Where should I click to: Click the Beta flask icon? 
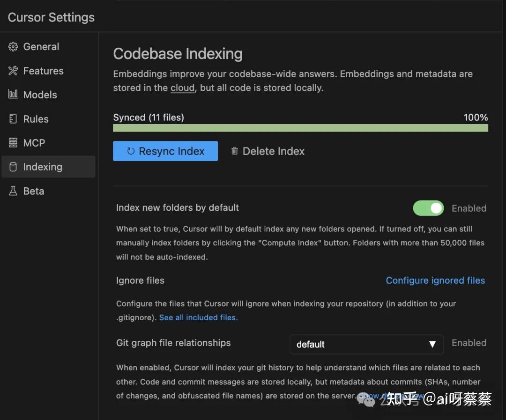pyautogui.click(x=13, y=191)
